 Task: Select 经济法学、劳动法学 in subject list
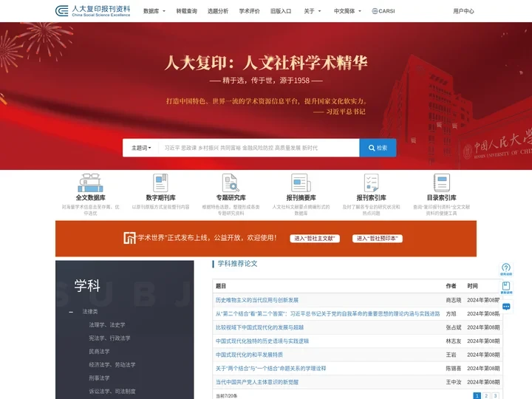tap(112, 365)
